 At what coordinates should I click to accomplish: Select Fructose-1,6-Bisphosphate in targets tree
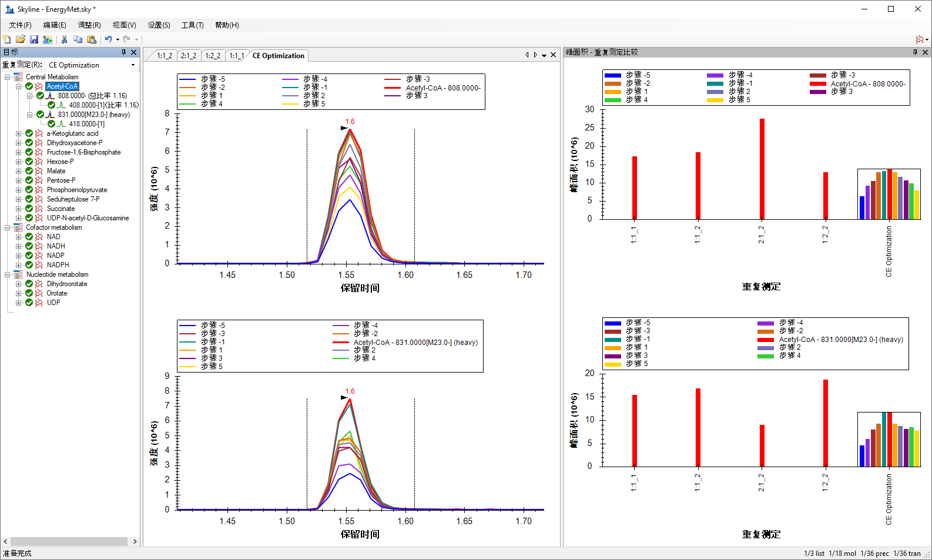coord(83,152)
